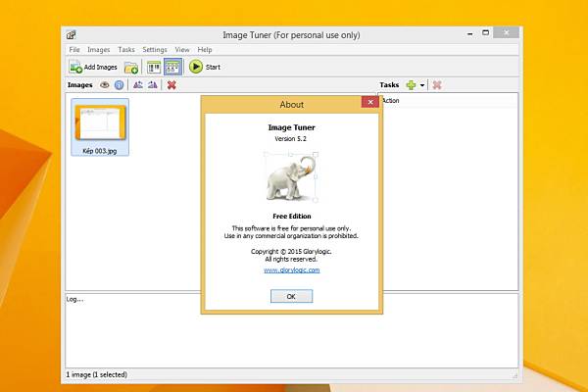Remove selected image with red X
This screenshot has width=588, height=392.
[x=171, y=85]
